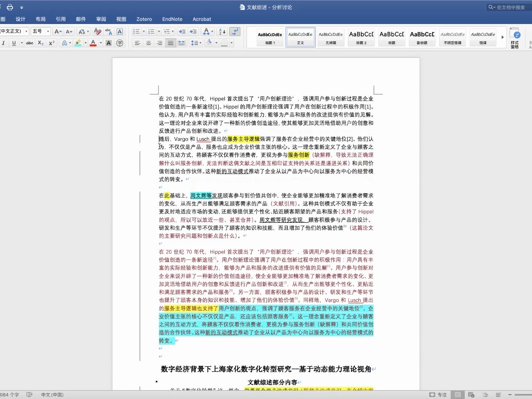Switch to Draft view in status bar

(x=498, y=395)
